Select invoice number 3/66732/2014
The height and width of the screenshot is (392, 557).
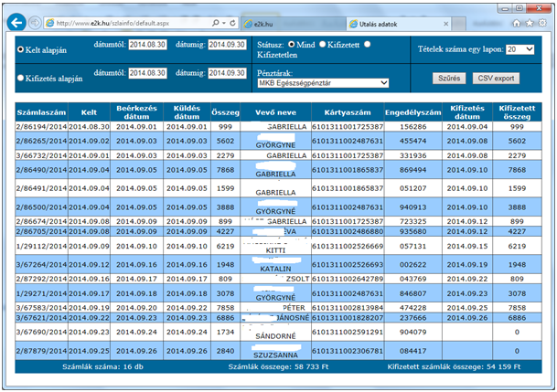pyautogui.click(x=41, y=155)
